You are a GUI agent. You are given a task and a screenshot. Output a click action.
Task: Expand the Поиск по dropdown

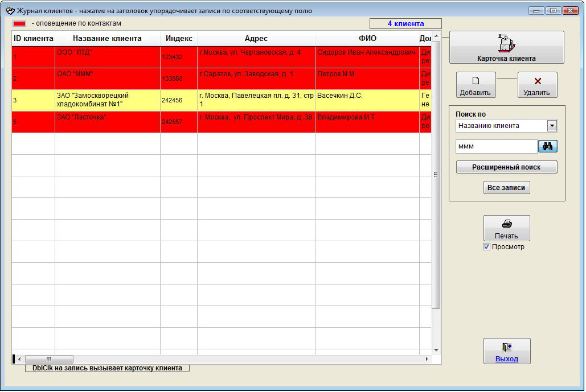pos(551,126)
